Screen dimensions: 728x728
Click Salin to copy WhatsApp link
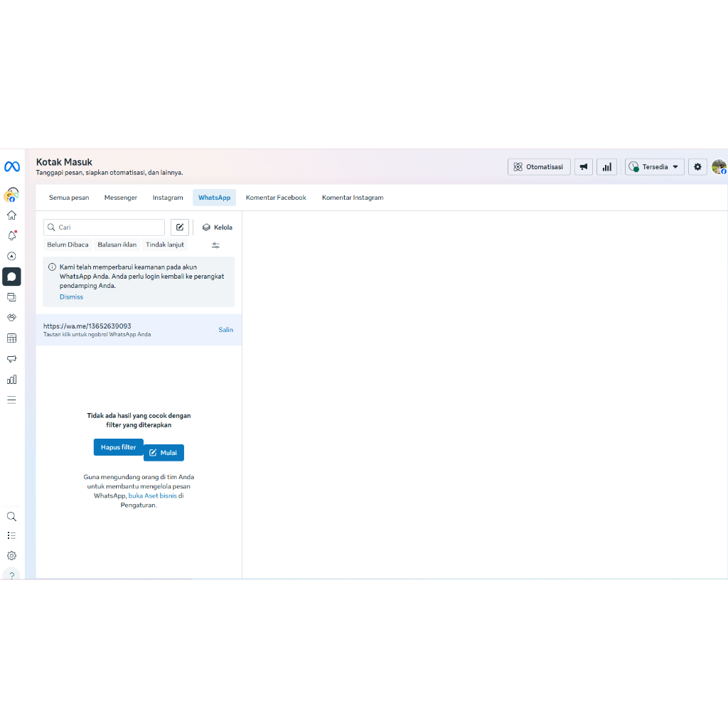[225, 330]
